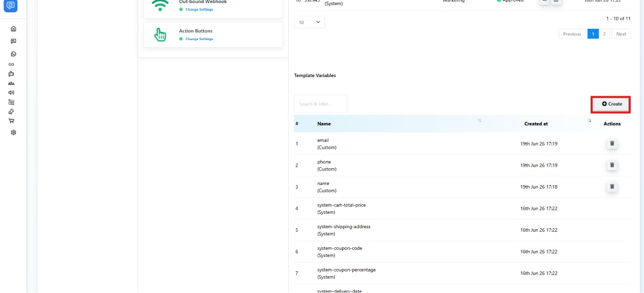The width and height of the screenshot is (644, 293).
Task: Open the settings gear icon in the sidebar
Action: tap(13, 132)
